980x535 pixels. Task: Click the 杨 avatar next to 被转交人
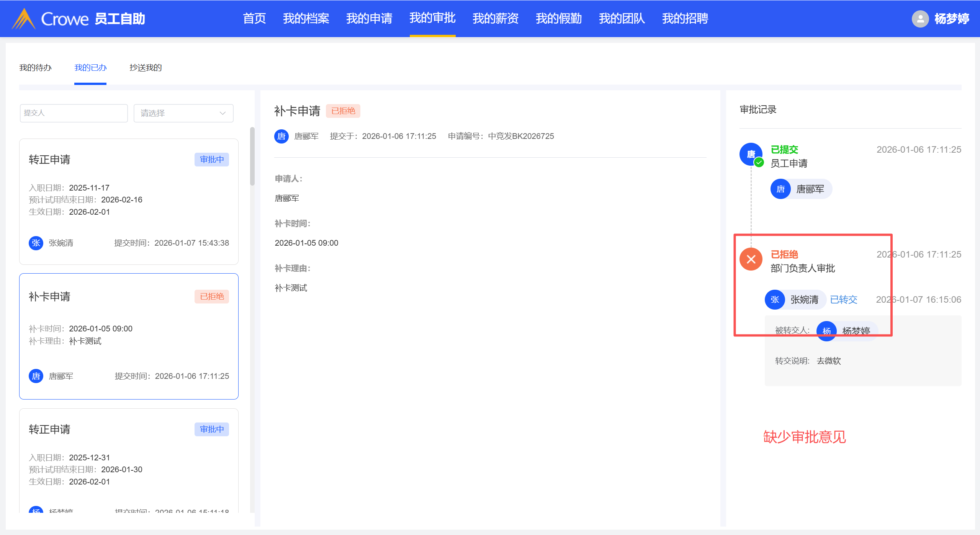826,331
